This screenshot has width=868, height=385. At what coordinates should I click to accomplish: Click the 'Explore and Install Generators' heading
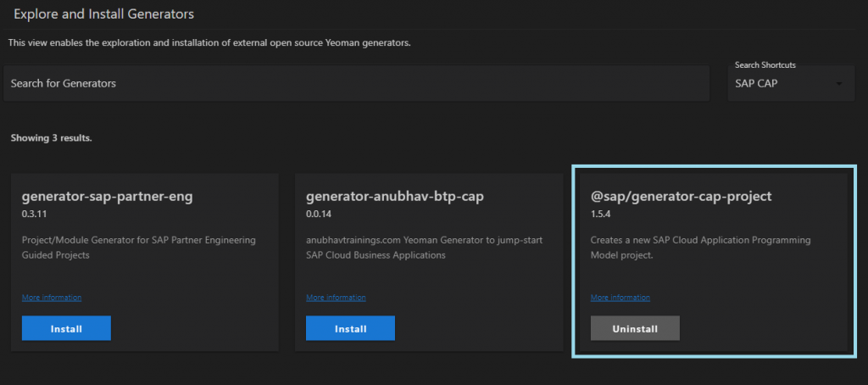tap(104, 14)
